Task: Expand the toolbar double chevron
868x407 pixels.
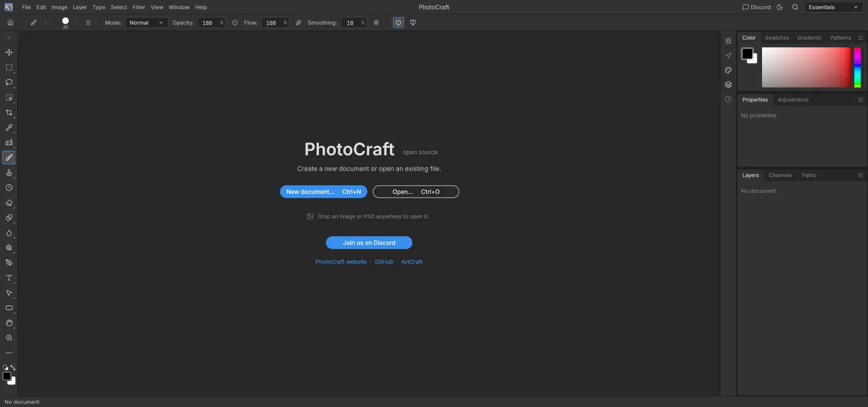Action: [9, 38]
